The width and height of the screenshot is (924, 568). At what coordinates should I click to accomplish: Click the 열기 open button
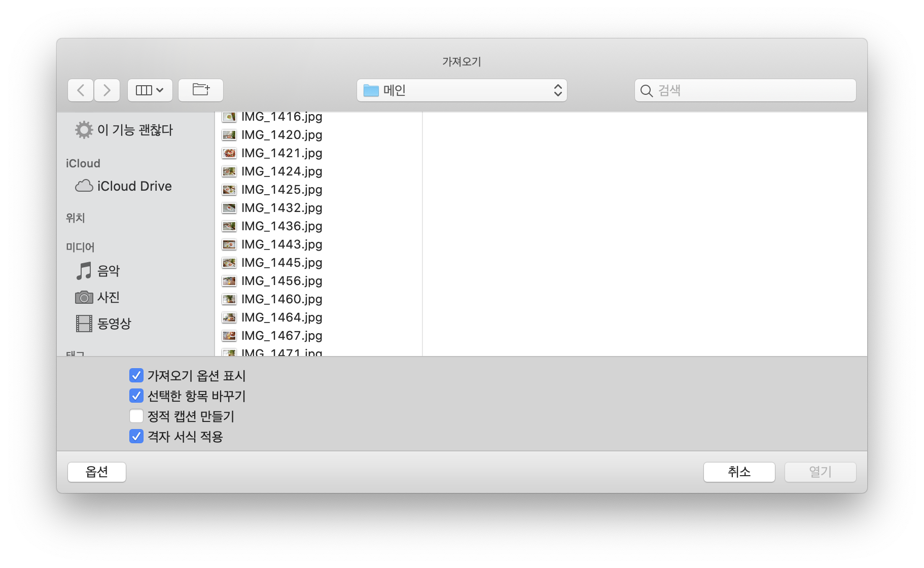[820, 472]
